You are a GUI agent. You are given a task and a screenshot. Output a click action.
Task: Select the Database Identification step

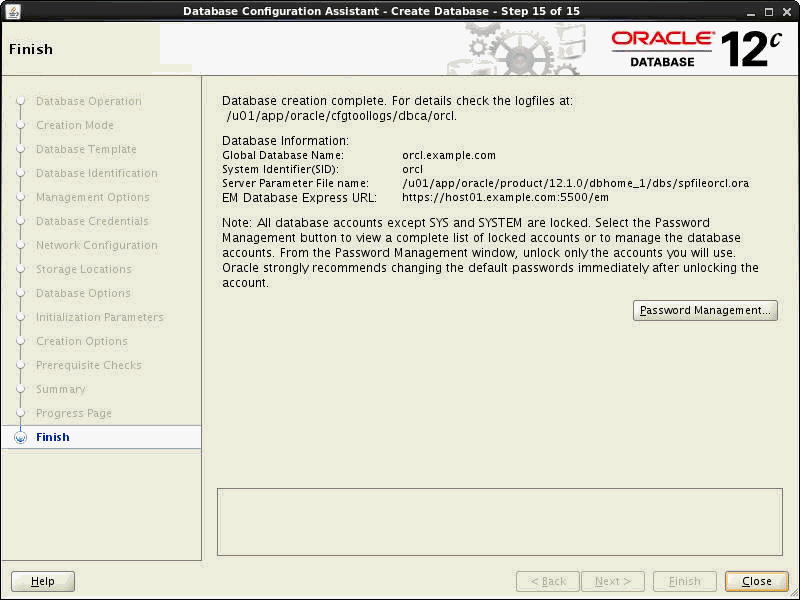[96, 173]
